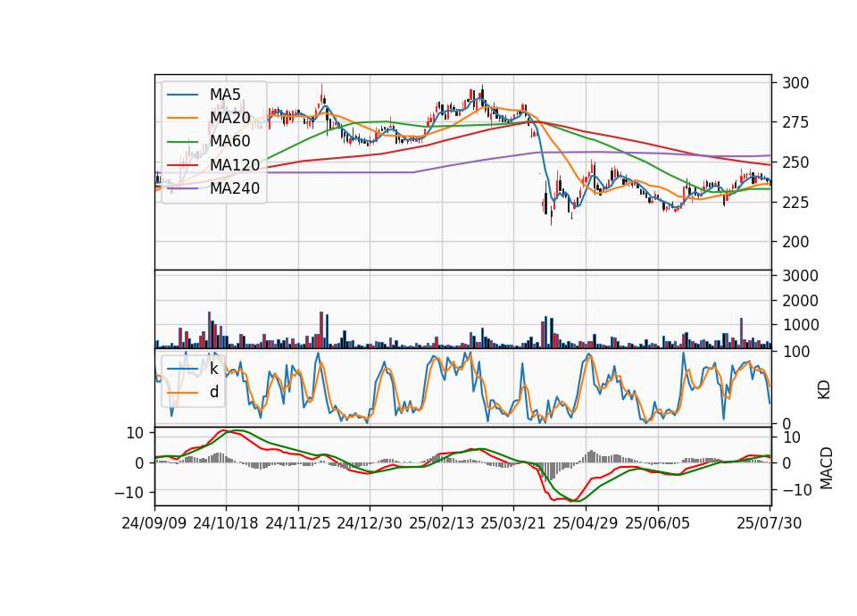
Task: Click the 25/02/13 date label
Action: click(442, 523)
